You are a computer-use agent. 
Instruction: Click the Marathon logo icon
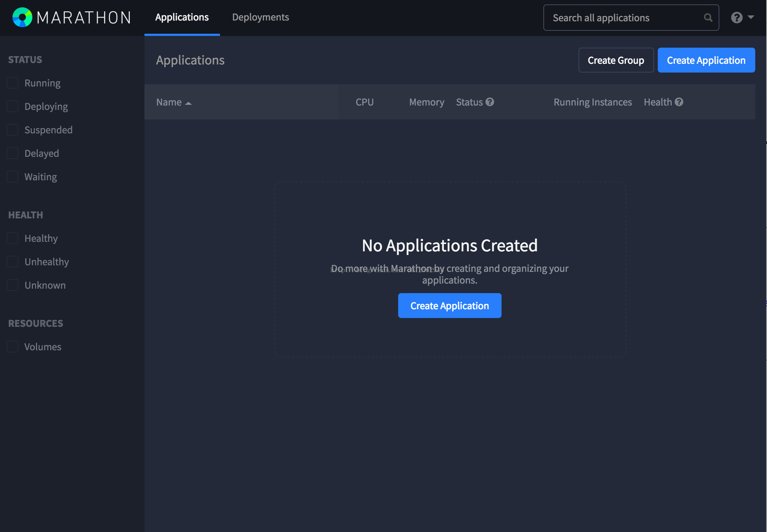coord(22,17)
